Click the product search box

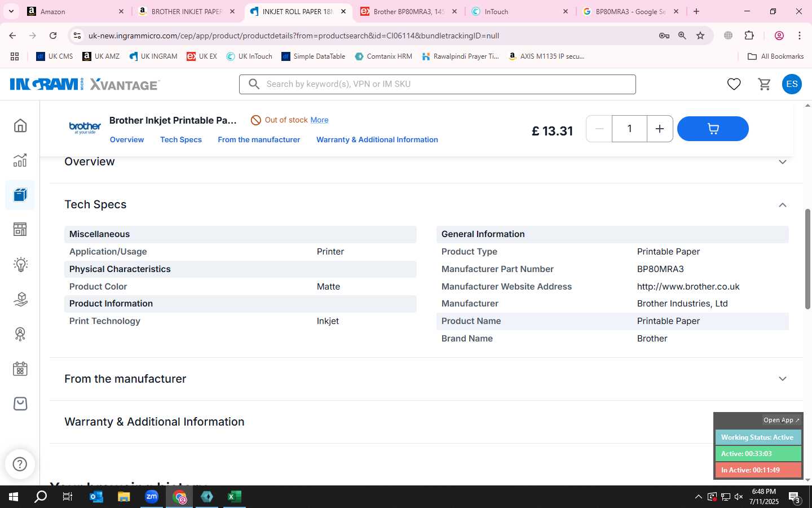(438, 84)
